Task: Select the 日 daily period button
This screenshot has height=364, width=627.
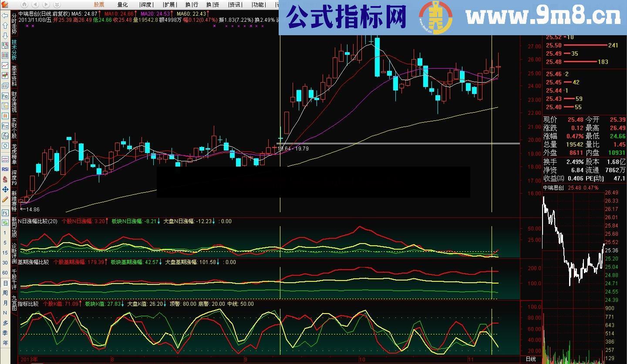Action: pos(5,283)
